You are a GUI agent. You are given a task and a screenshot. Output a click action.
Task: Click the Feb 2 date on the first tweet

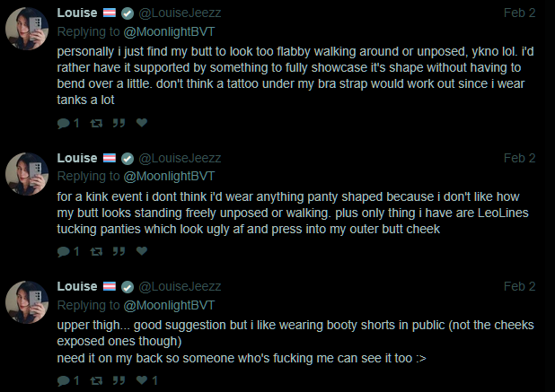[x=519, y=13]
